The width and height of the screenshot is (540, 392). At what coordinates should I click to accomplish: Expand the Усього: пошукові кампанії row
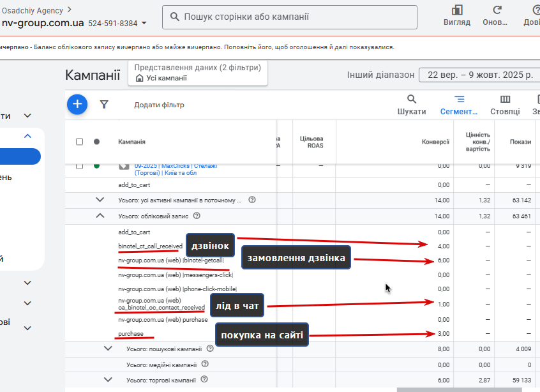click(109, 349)
